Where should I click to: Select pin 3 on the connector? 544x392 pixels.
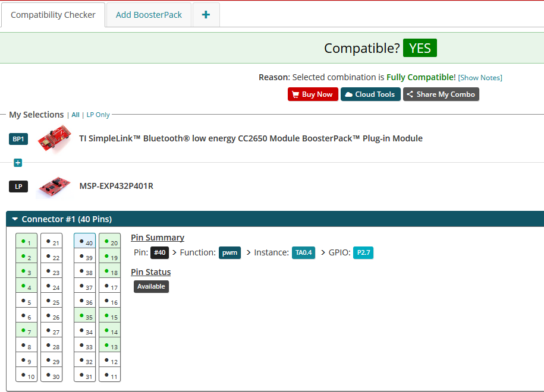[26, 271]
